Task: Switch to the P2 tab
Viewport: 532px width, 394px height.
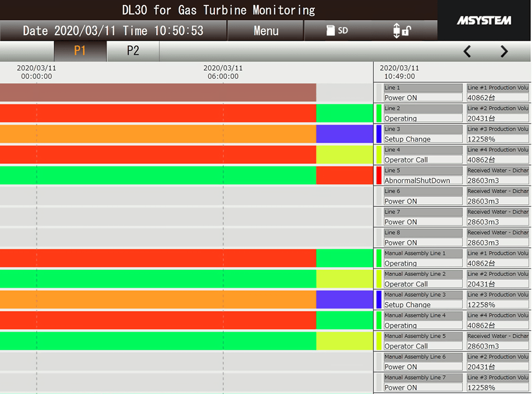Action: [x=133, y=51]
